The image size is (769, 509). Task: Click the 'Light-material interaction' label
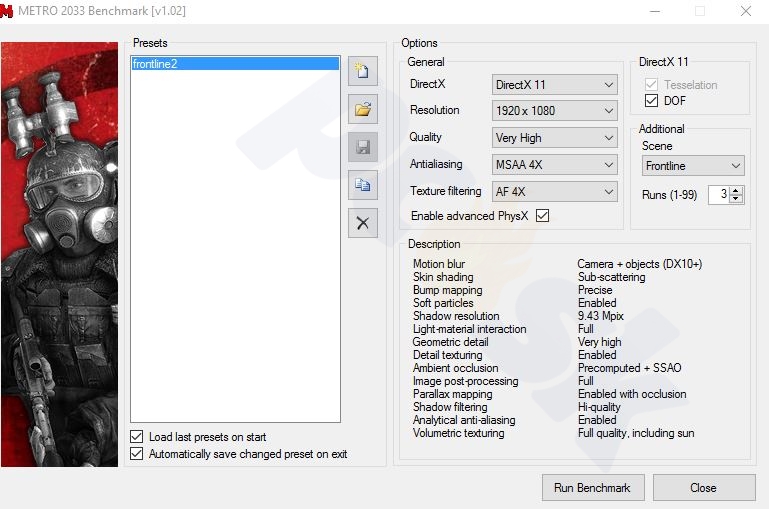pos(469,329)
